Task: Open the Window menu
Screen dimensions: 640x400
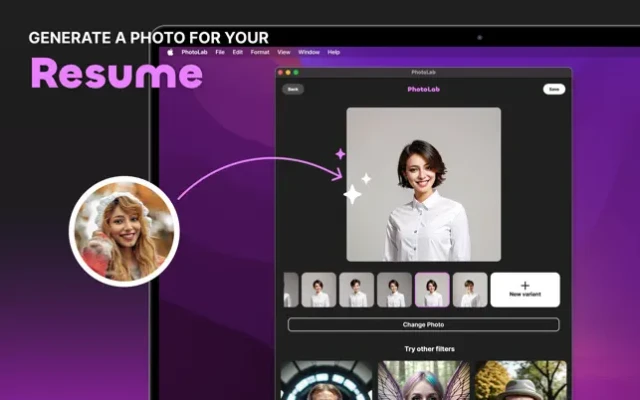Action: coord(309,51)
